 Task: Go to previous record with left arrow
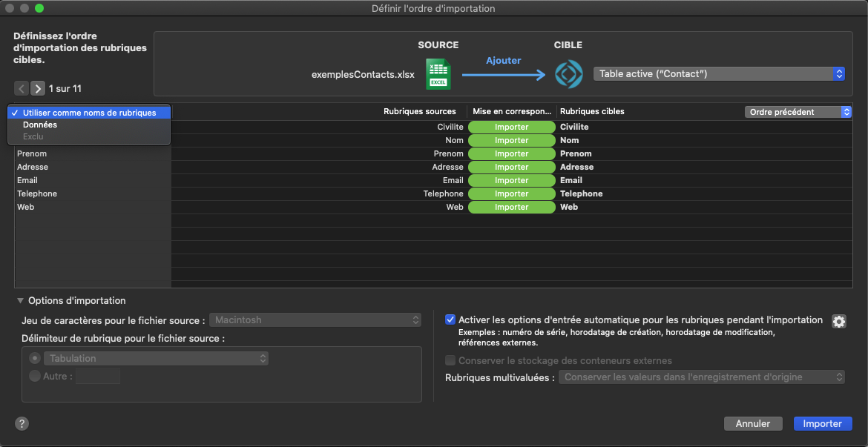point(22,89)
